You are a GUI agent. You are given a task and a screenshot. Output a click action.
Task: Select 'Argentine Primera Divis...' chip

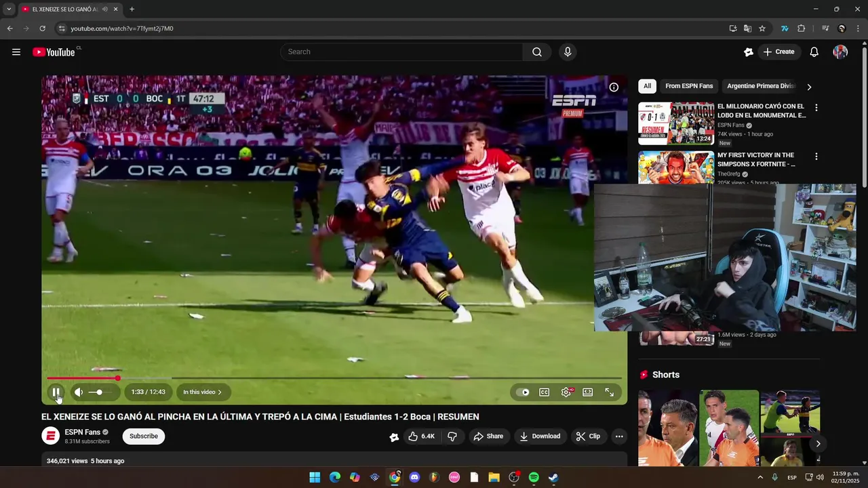pyautogui.click(x=761, y=86)
